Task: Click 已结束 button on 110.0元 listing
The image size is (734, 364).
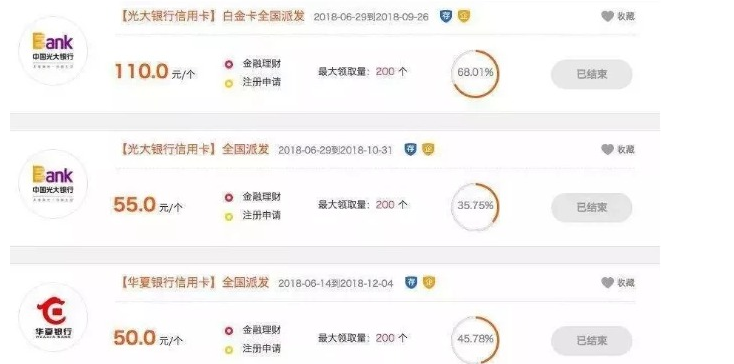Action: 592,74
